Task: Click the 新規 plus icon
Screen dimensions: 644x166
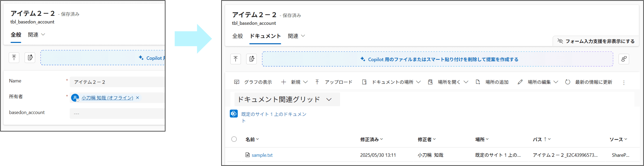Action: coord(283,82)
